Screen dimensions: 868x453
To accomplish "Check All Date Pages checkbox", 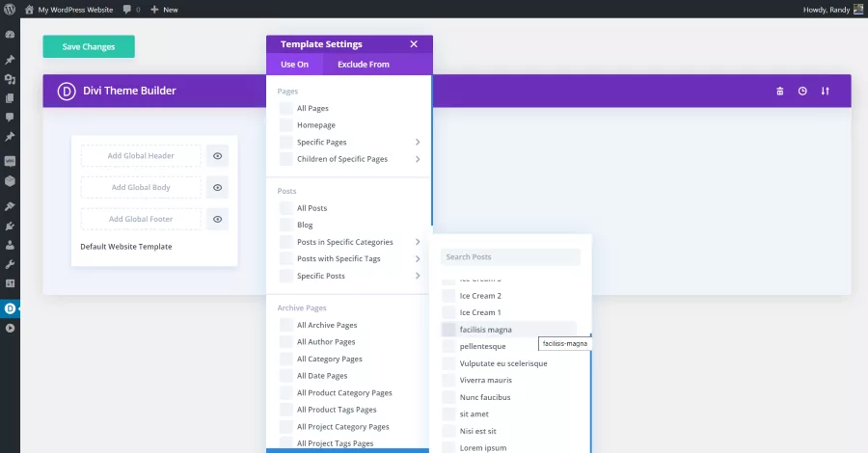I will click(x=285, y=376).
